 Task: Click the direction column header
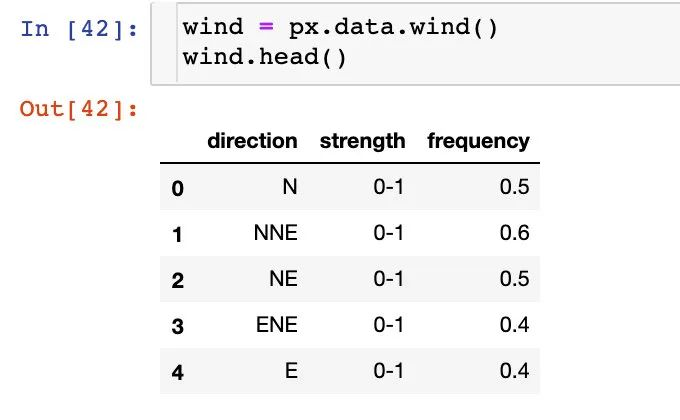tap(252, 141)
